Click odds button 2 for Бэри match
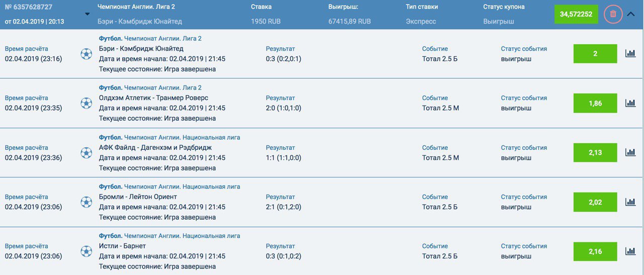The image size is (644, 275). [x=595, y=54]
